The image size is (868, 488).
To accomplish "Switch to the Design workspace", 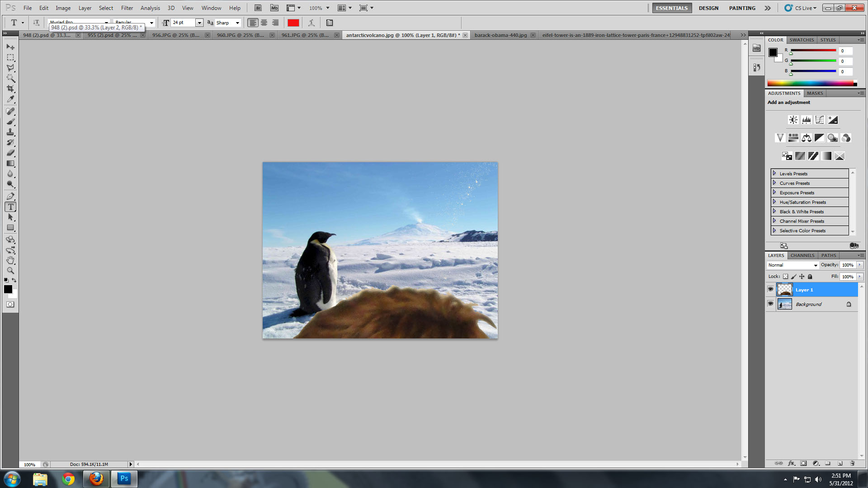I will pos(708,8).
